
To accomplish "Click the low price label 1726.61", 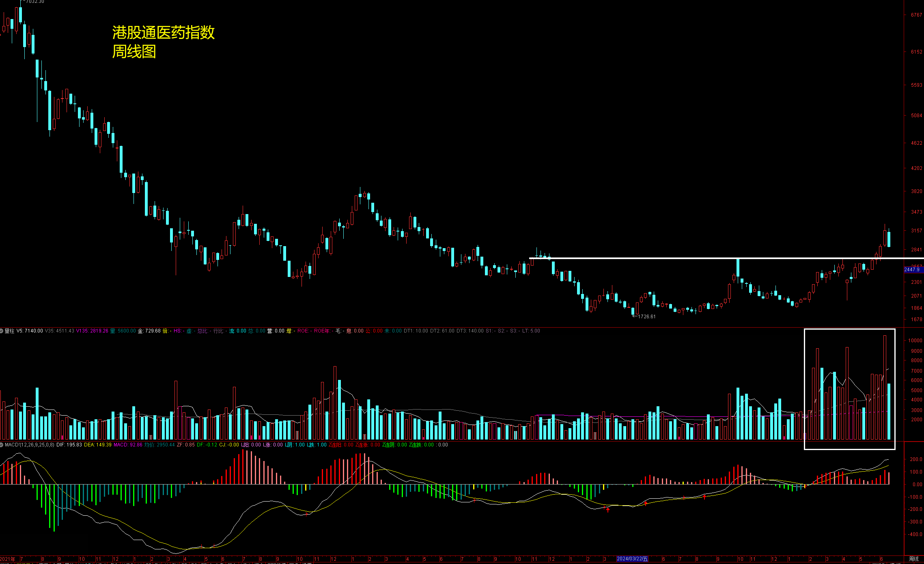I will click(x=646, y=317).
